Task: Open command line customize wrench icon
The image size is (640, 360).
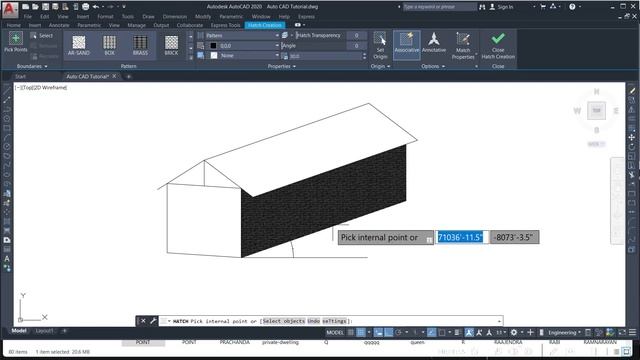Action: click(x=153, y=321)
